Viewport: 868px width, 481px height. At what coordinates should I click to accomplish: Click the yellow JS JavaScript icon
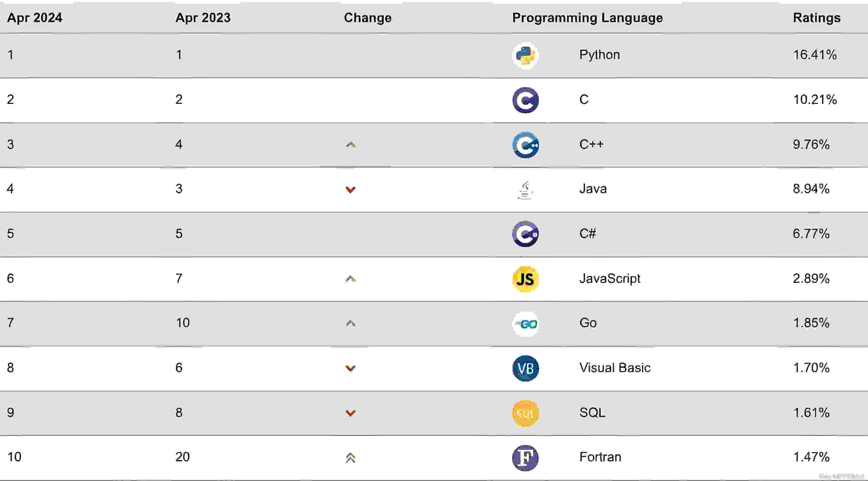pyautogui.click(x=525, y=279)
